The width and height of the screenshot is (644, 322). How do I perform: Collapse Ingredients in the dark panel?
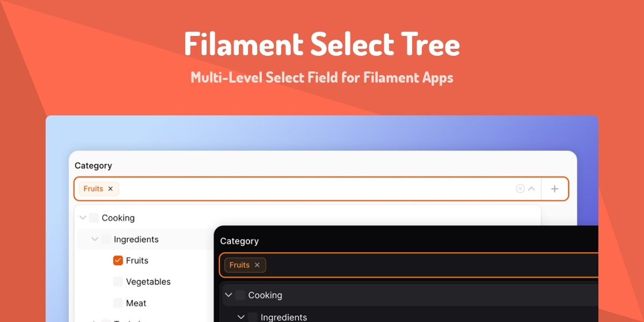[241, 318]
